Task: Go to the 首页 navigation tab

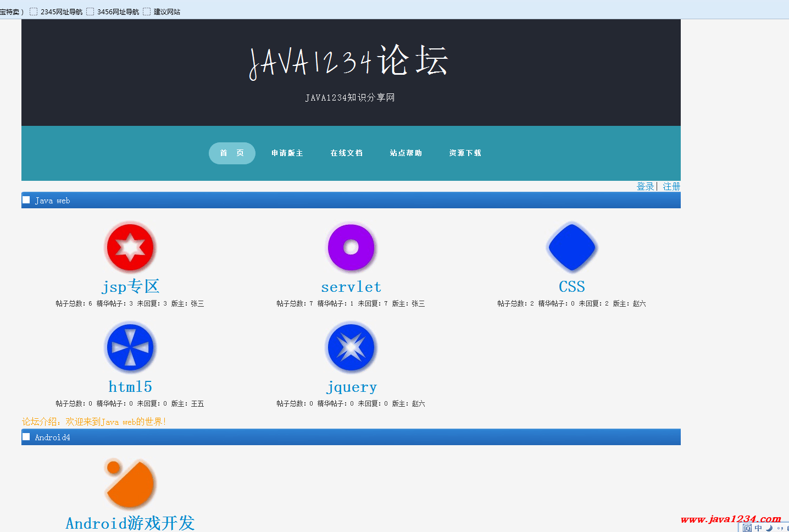Action: 232,153
